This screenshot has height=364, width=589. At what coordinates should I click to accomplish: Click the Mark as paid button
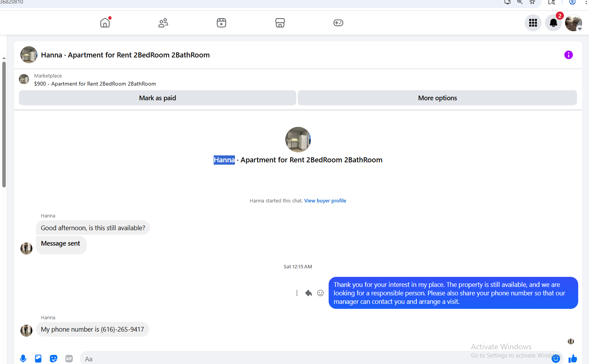click(157, 98)
